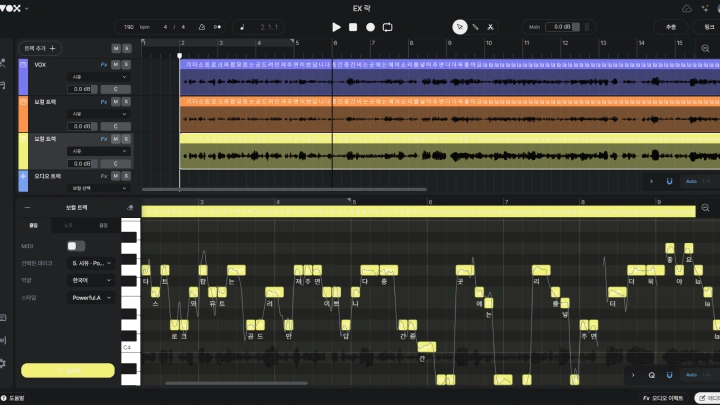Start recording with the Record button

[370, 27]
